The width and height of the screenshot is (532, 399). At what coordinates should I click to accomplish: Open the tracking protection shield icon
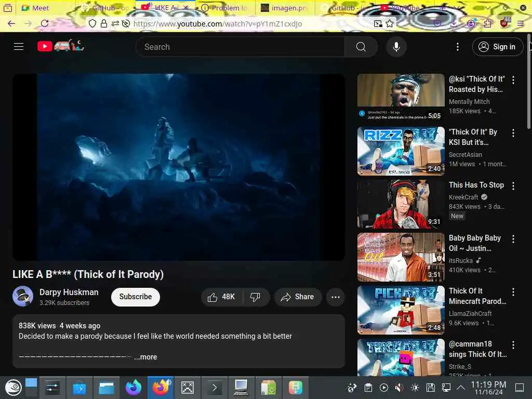point(92,23)
